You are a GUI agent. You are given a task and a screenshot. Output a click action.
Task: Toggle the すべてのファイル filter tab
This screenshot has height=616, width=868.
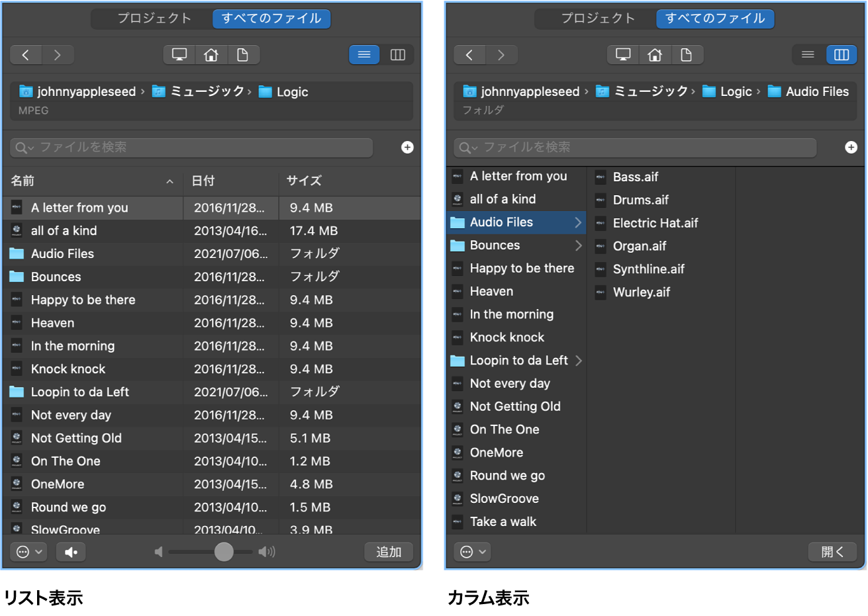[x=271, y=19]
